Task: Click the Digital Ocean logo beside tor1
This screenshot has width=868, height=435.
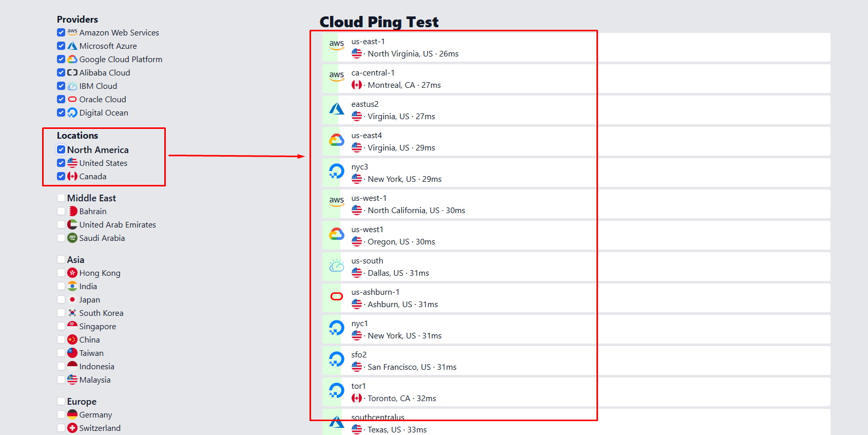Action: 336,390
